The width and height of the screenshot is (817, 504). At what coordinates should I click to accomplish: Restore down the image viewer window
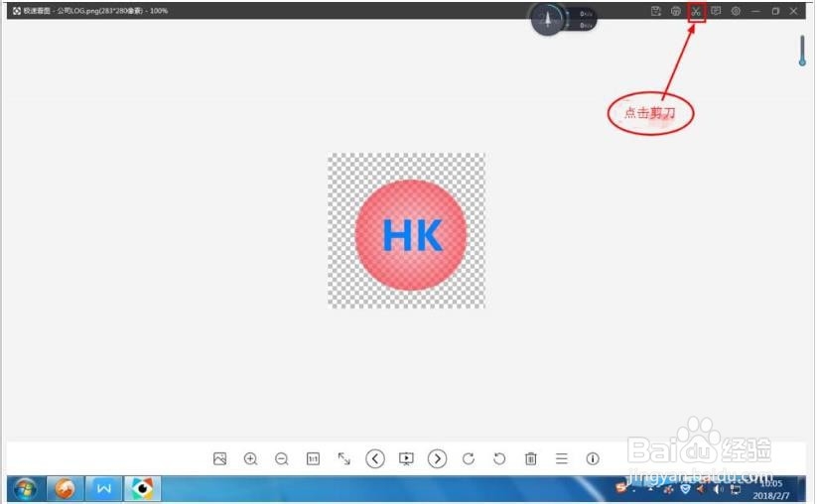tap(775, 11)
